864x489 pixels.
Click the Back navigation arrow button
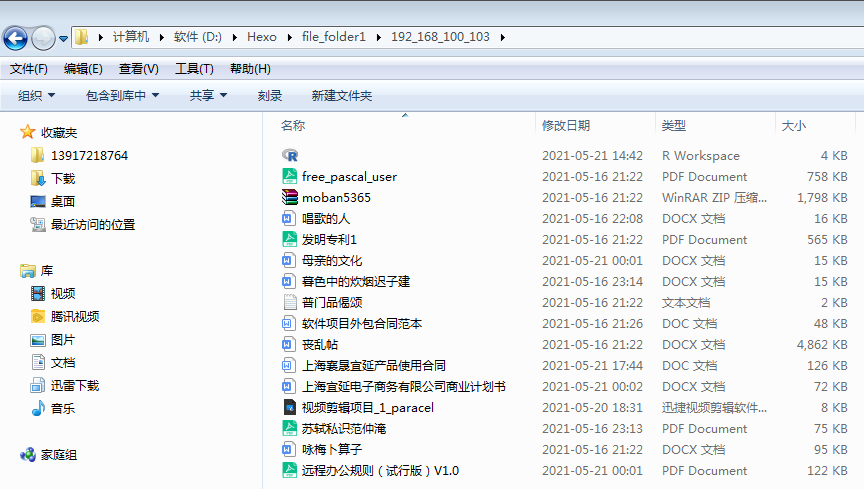click(15, 38)
